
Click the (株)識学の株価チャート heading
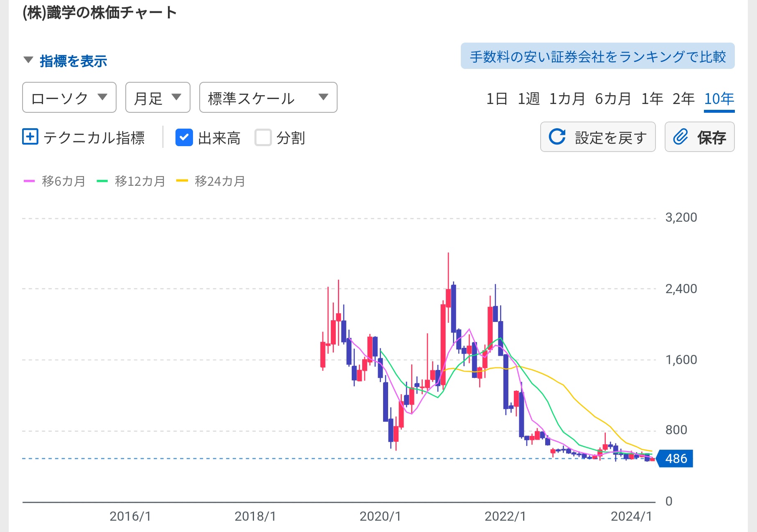click(100, 13)
